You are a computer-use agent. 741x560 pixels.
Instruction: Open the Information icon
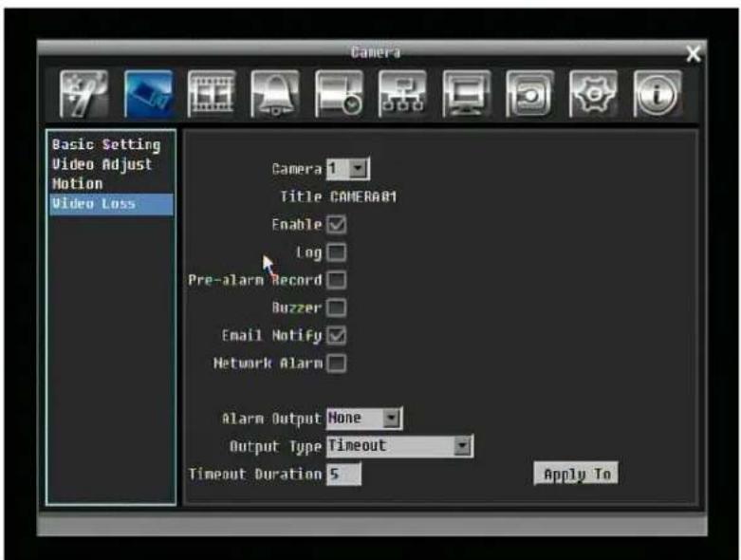658,94
